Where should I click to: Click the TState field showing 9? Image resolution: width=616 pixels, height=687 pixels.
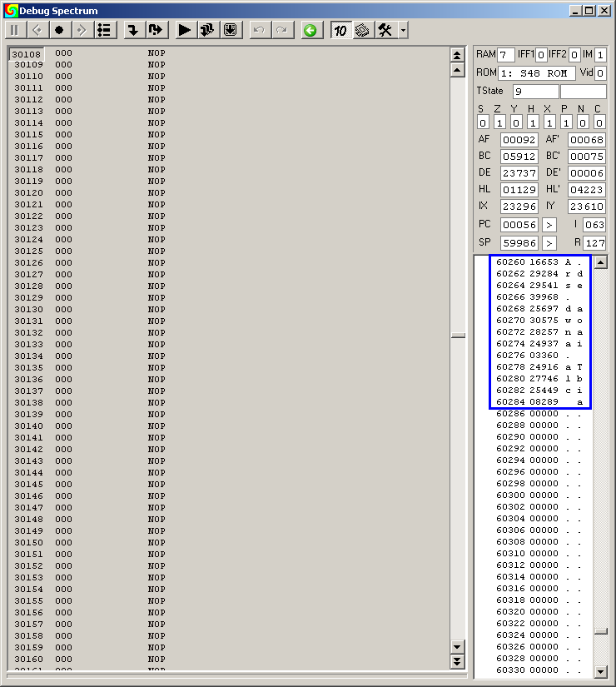536,92
